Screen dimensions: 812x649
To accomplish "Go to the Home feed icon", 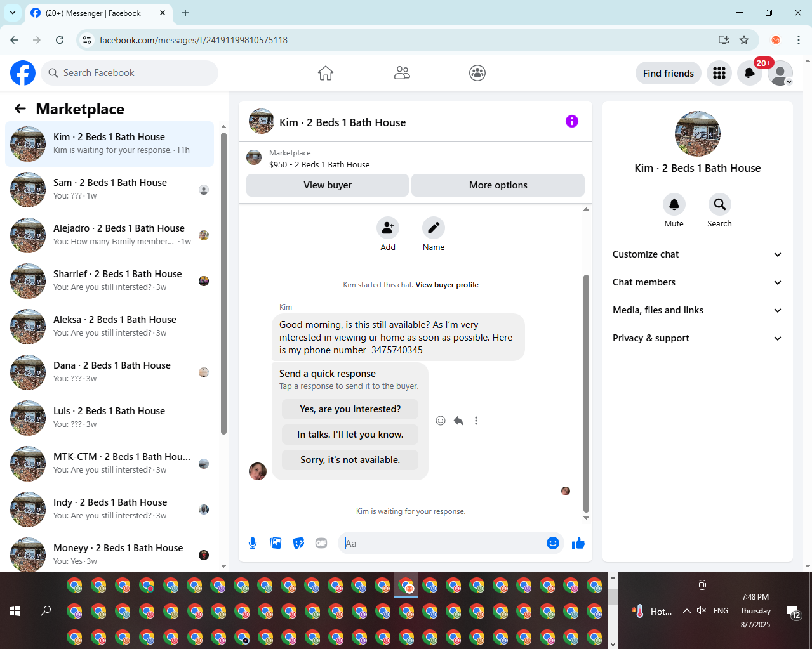I will (x=326, y=73).
